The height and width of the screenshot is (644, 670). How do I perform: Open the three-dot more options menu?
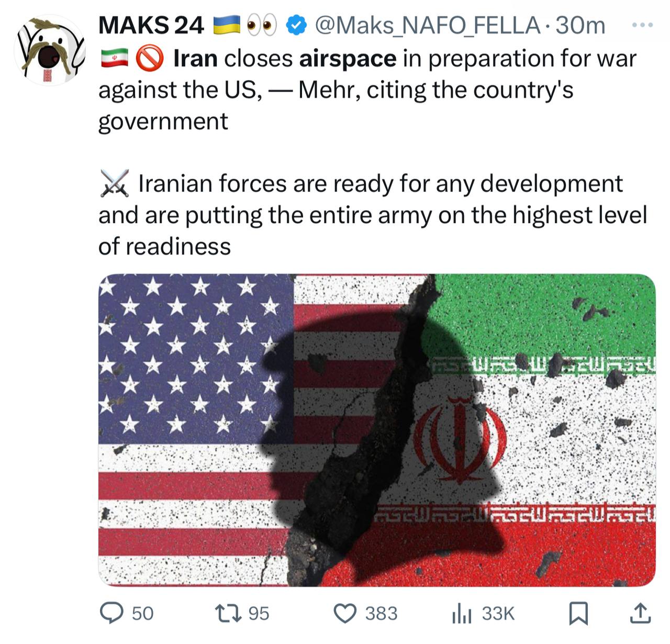(x=642, y=25)
